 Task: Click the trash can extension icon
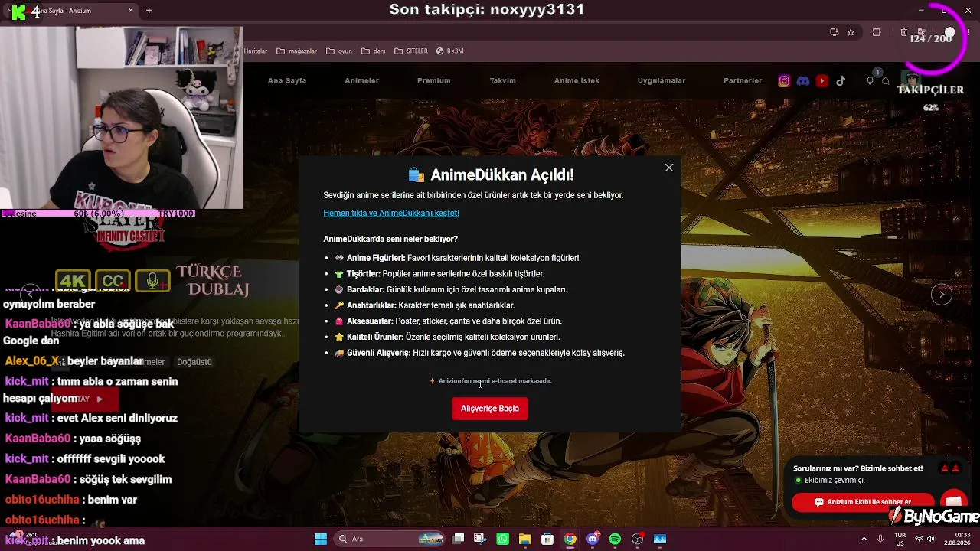point(903,32)
